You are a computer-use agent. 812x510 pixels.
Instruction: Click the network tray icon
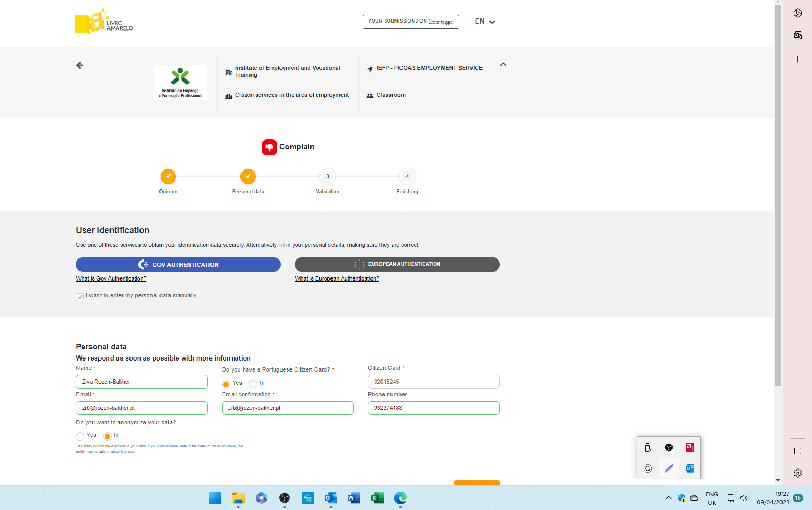[731, 498]
